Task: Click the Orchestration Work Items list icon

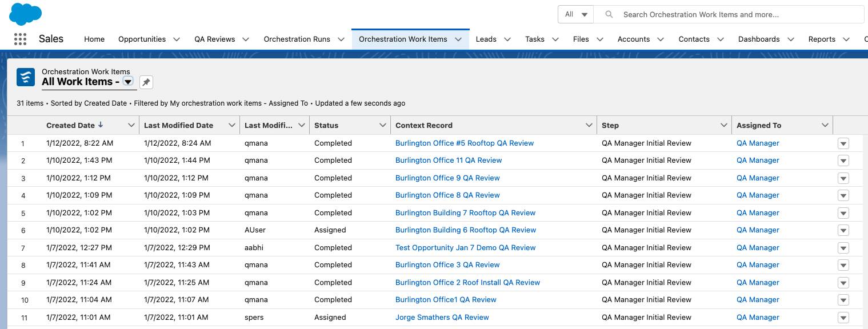Action: click(x=26, y=77)
